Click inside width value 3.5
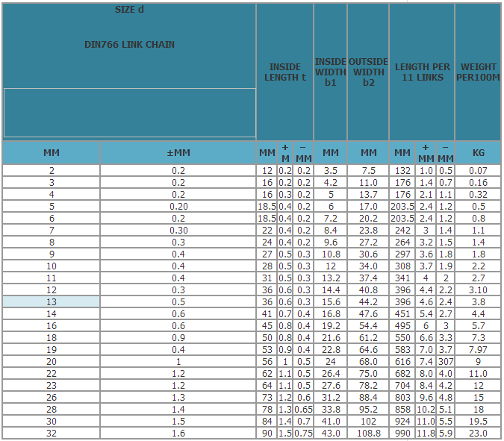The height and width of the screenshot is (441, 504). point(331,171)
